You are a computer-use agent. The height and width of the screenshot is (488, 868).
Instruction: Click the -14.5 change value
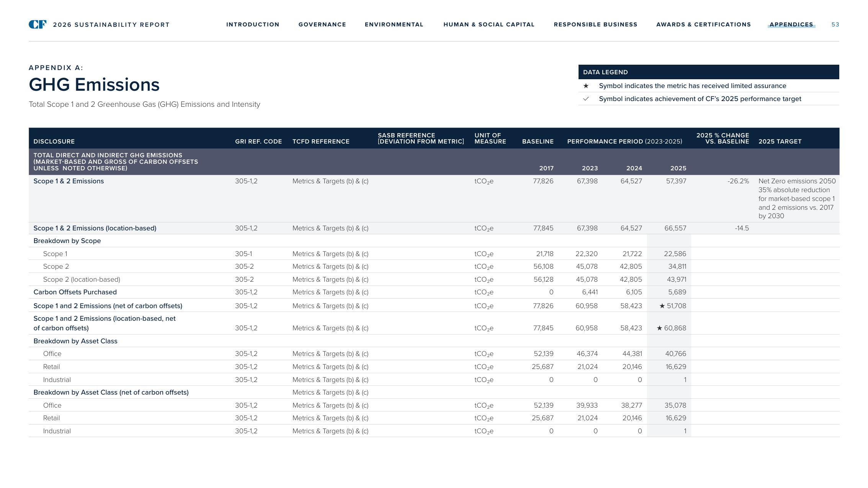742,228
